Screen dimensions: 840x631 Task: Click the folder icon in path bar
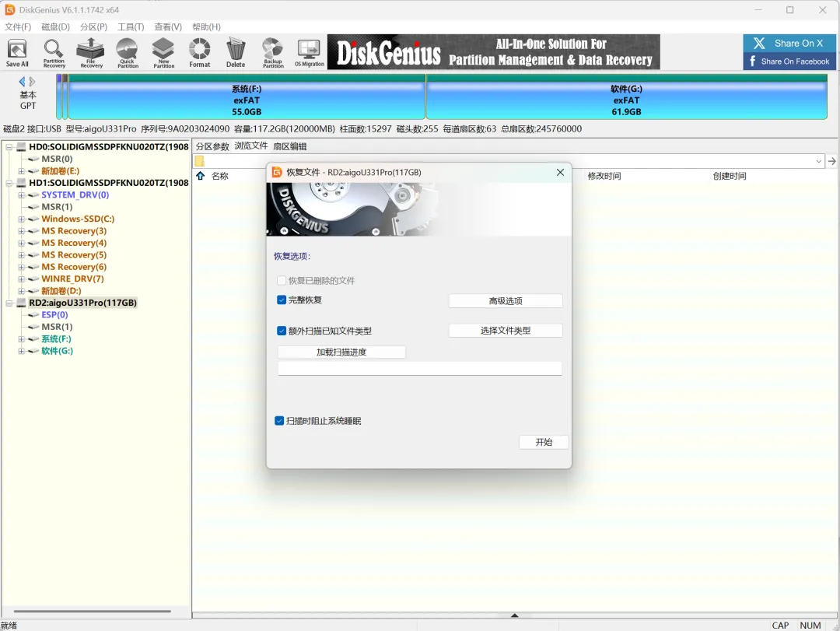(x=199, y=161)
